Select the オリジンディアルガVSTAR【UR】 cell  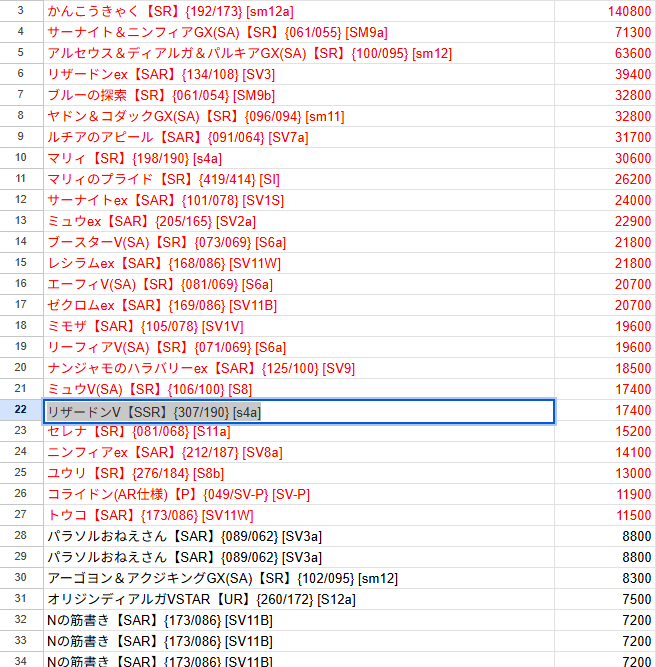coord(299,599)
